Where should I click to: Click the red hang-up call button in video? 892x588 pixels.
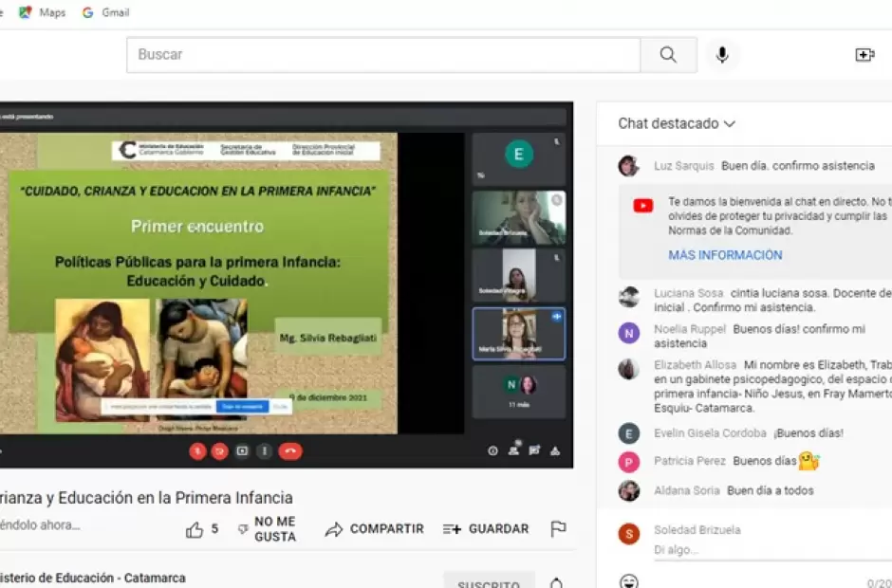290,451
